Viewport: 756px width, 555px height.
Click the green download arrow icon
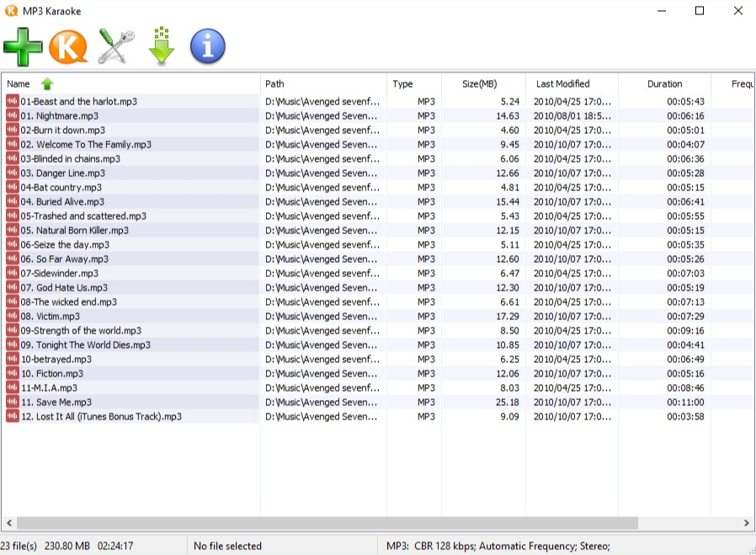(162, 45)
